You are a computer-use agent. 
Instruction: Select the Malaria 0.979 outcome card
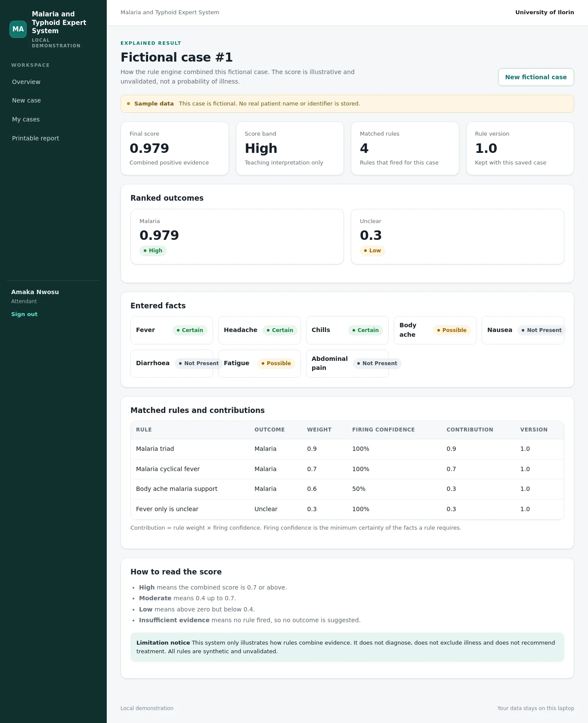[x=237, y=237]
